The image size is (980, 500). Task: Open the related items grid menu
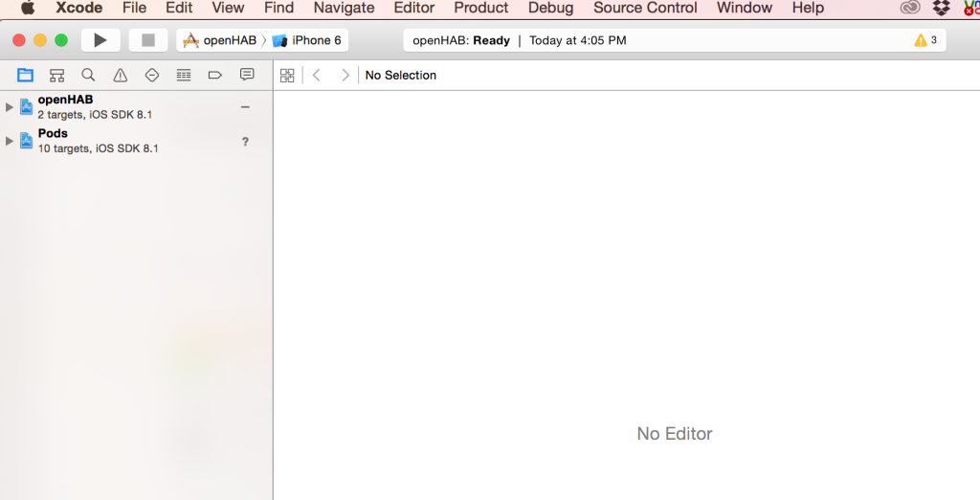287,75
